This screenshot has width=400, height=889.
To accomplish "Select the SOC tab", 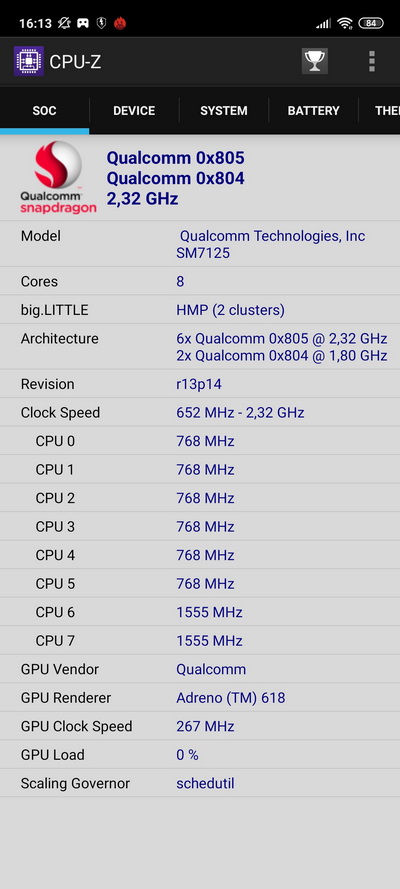I will click(44, 111).
